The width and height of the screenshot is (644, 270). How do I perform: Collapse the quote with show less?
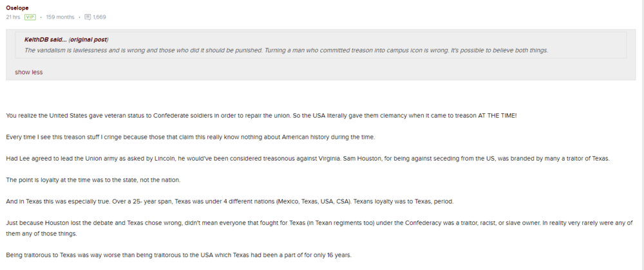tap(28, 72)
